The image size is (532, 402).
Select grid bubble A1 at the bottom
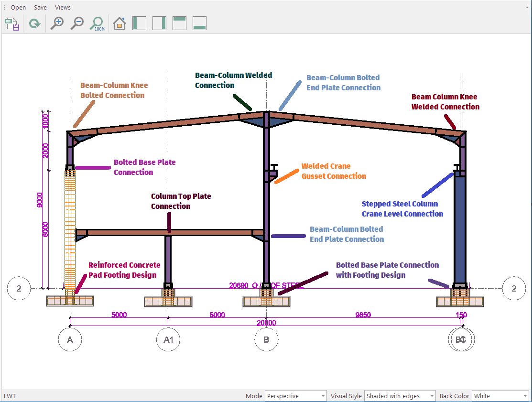[168, 339]
